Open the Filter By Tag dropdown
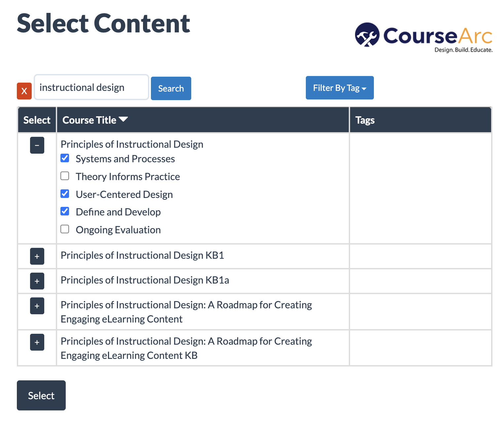504x421 pixels. tap(340, 88)
